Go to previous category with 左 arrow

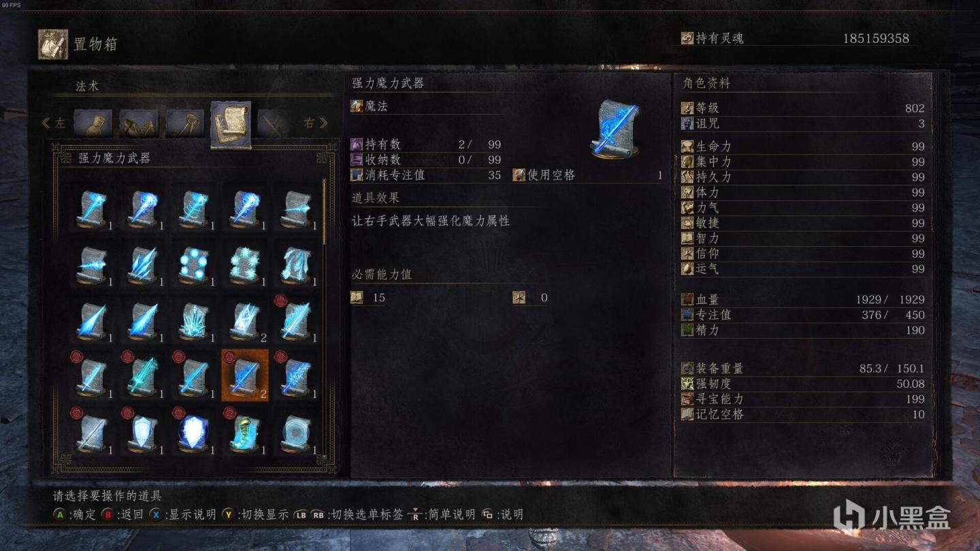pyautogui.click(x=54, y=123)
